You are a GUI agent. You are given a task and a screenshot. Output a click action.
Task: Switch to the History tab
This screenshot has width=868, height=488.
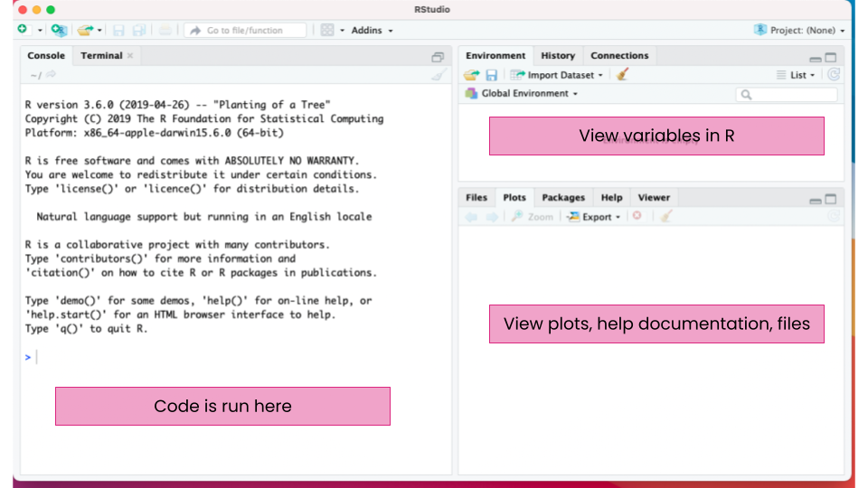[558, 55]
